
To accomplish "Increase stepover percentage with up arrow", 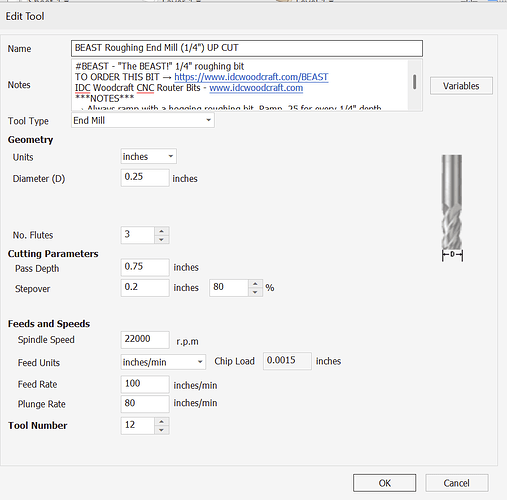I will pos(255,284).
